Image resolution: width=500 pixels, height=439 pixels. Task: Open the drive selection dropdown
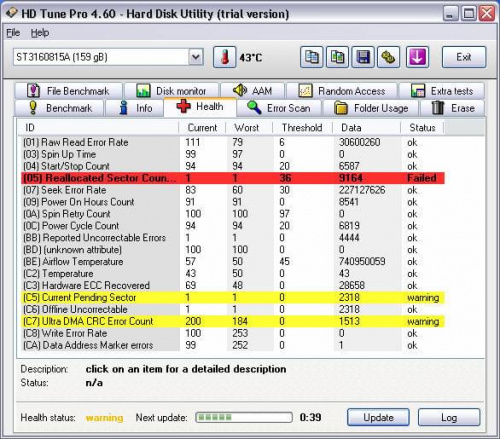point(196,57)
